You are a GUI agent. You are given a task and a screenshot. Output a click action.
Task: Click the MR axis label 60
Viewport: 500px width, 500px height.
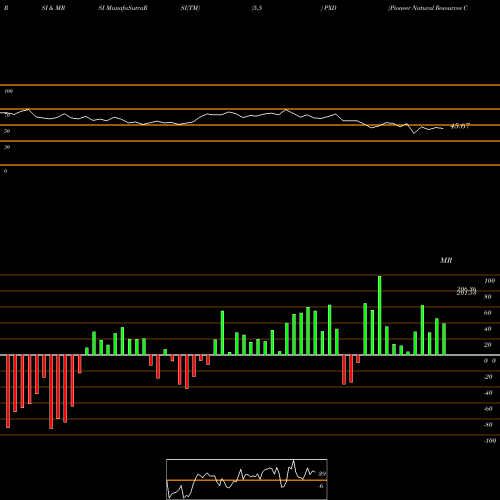[x=488, y=313]
